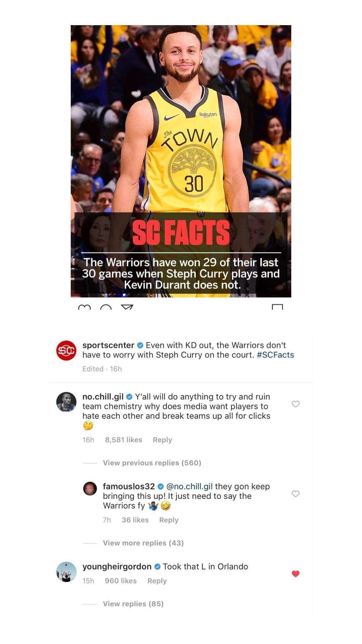Like the post with heart icon
Viewport: 362px width, 644px height.
click(84, 307)
